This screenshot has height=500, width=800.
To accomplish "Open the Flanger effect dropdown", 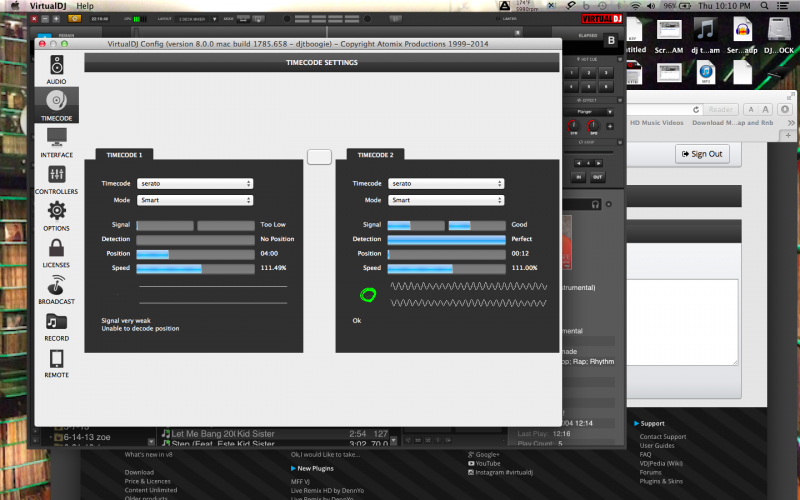I will (x=589, y=112).
